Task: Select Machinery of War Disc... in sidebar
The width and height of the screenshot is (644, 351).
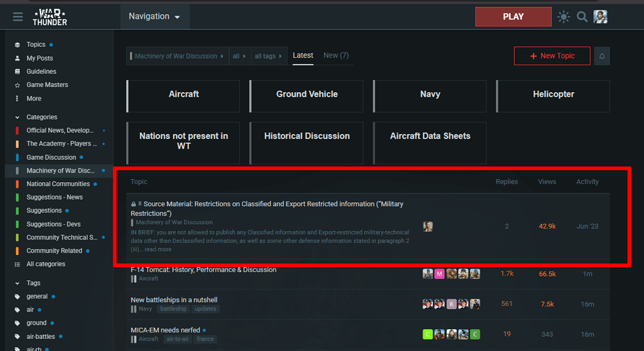Action: [x=61, y=171]
